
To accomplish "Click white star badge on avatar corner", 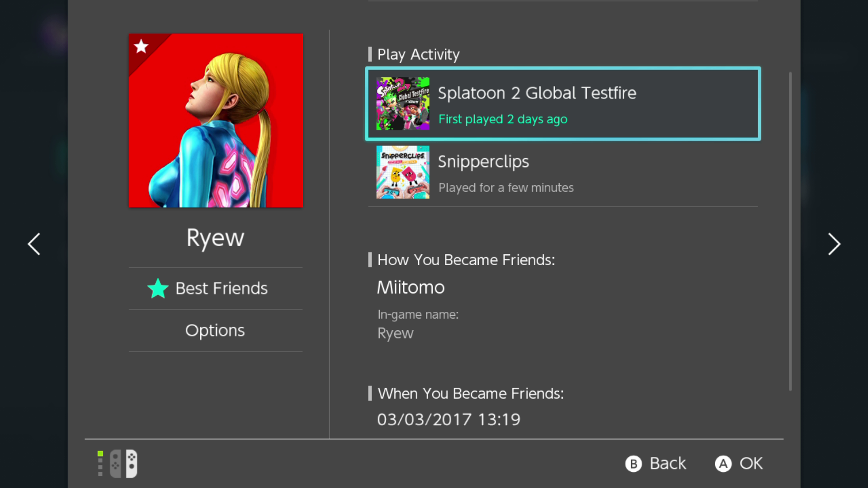I will pos(141,46).
